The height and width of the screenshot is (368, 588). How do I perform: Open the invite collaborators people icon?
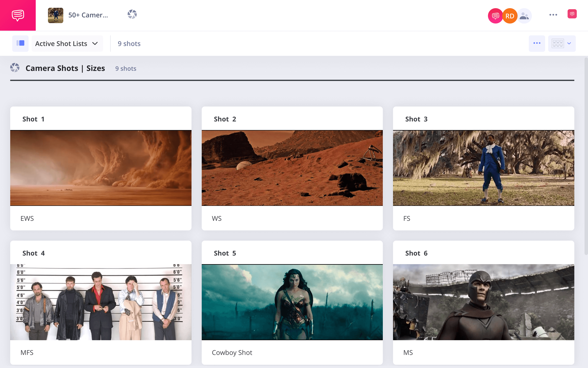tap(524, 16)
